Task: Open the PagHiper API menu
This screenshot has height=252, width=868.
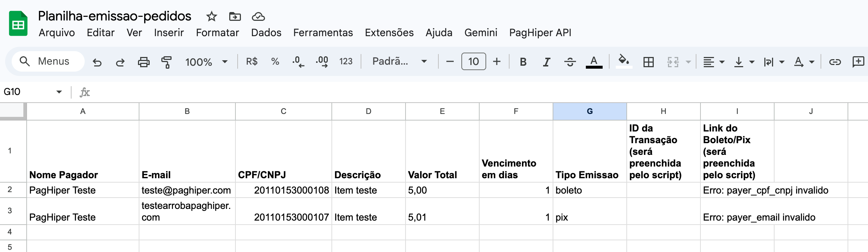Action: click(540, 33)
